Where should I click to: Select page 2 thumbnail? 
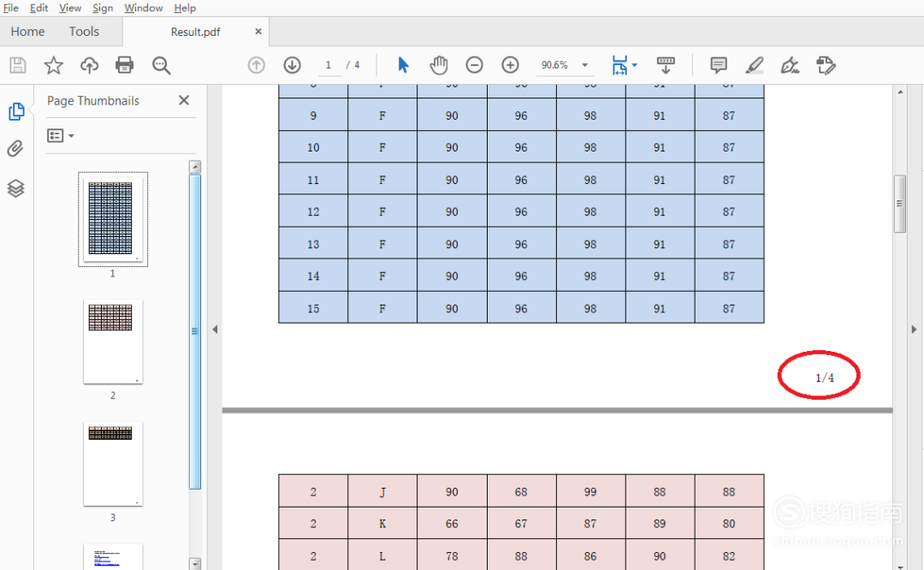pos(113,341)
